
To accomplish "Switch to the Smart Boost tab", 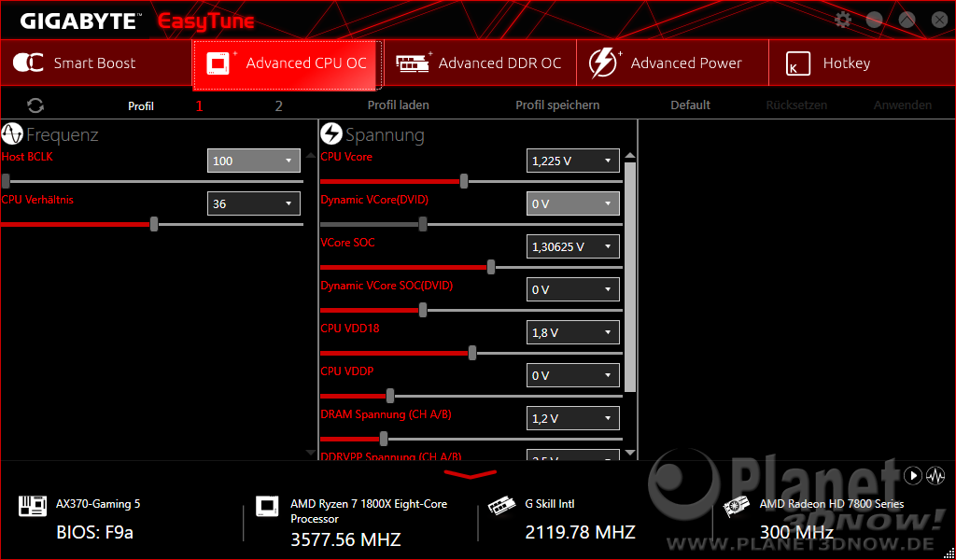I will [96, 63].
